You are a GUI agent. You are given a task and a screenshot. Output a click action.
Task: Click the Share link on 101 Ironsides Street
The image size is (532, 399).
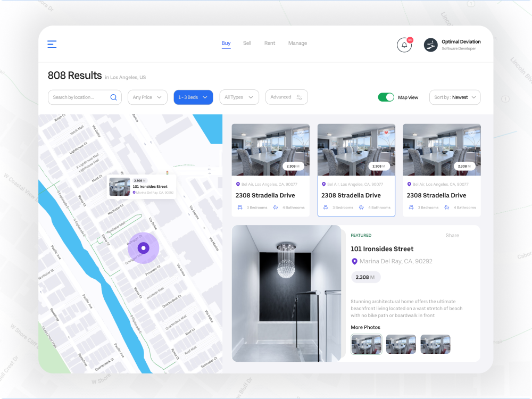[x=452, y=235]
